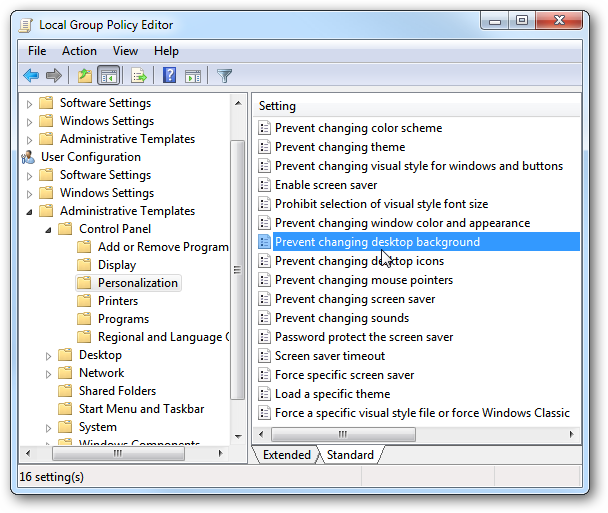
Task: Click tree pane scroll up arrow
Action: (x=238, y=103)
